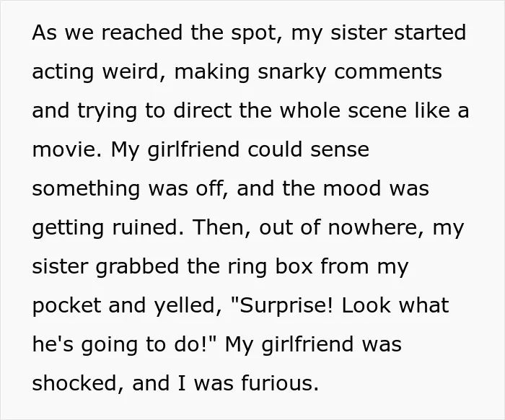Viewport: 505px width, 420px height.
Task: Click the word "nowhere" in the text
Action: tap(372, 228)
